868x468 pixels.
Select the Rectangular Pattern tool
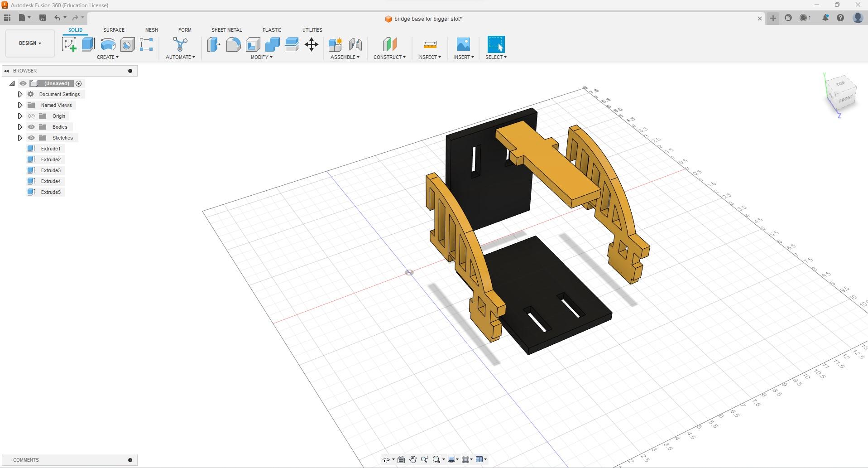146,44
